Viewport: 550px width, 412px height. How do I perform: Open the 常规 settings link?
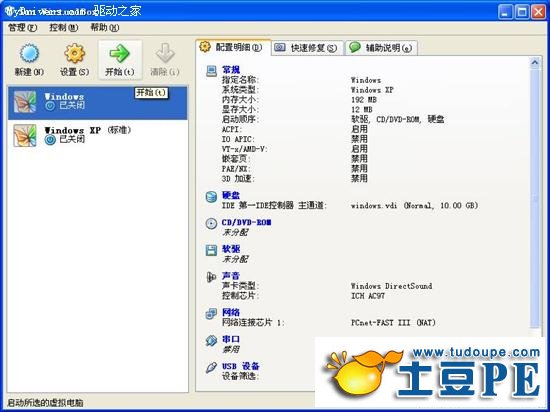[x=231, y=70]
